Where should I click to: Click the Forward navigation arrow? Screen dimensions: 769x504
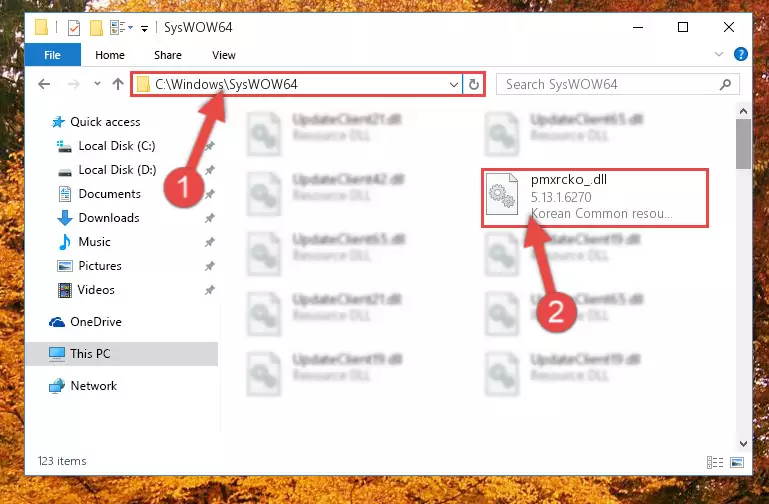pos(74,84)
